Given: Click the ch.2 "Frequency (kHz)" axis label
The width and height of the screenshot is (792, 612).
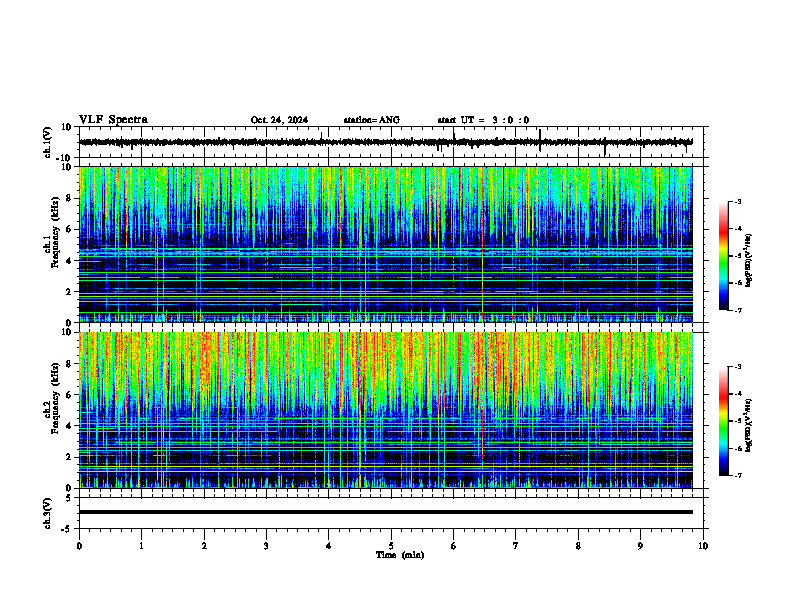Looking at the screenshot, I should pyautogui.click(x=56, y=398).
